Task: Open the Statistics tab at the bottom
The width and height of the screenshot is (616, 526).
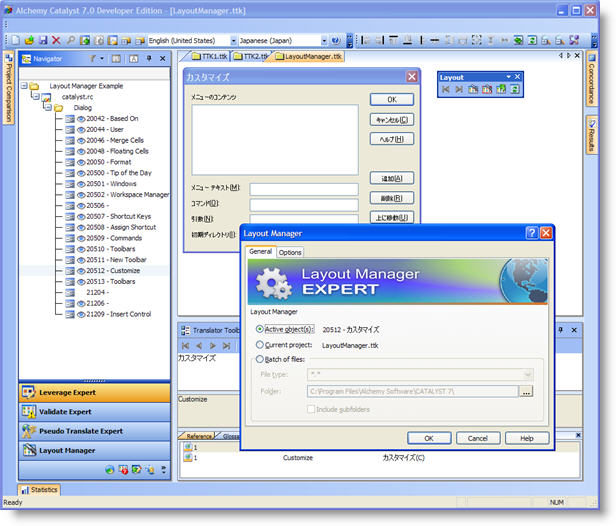Action: pos(39,490)
